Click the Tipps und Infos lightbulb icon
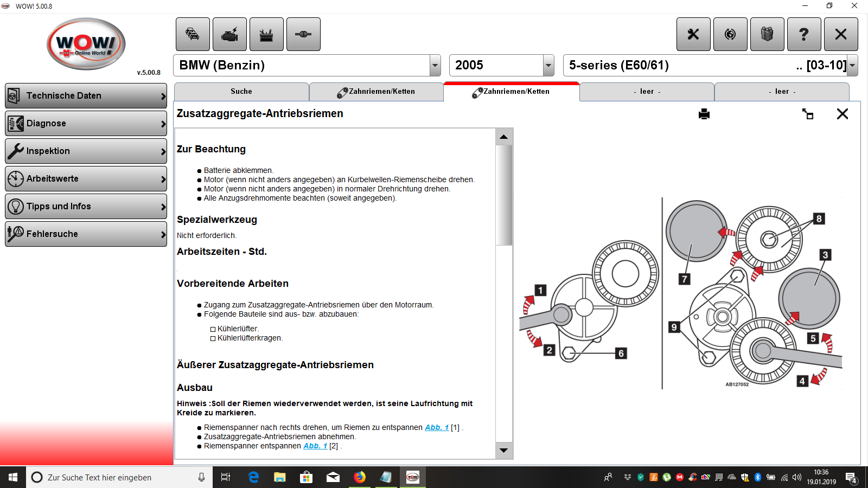 (x=15, y=207)
